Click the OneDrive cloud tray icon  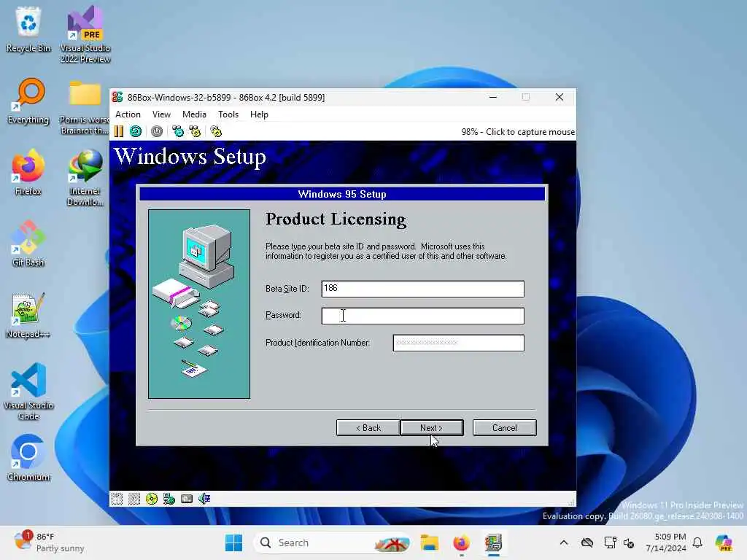point(587,542)
